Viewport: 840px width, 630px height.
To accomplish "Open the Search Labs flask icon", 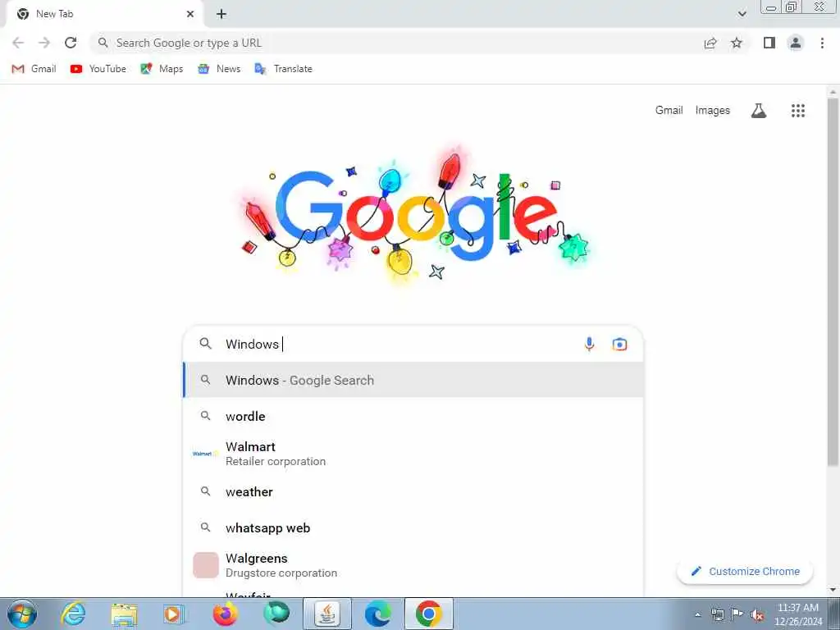I will point(759,111).
